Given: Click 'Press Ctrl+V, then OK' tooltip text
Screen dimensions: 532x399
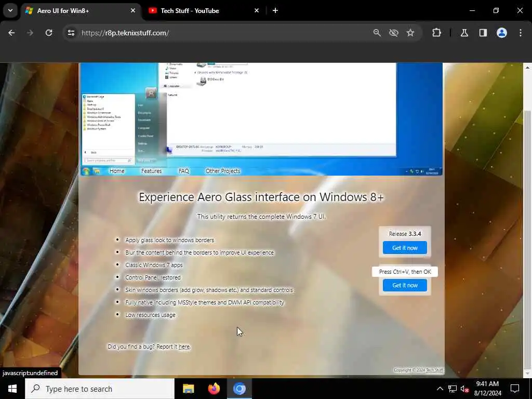Looking at the screenshot, I should [405, 272].
